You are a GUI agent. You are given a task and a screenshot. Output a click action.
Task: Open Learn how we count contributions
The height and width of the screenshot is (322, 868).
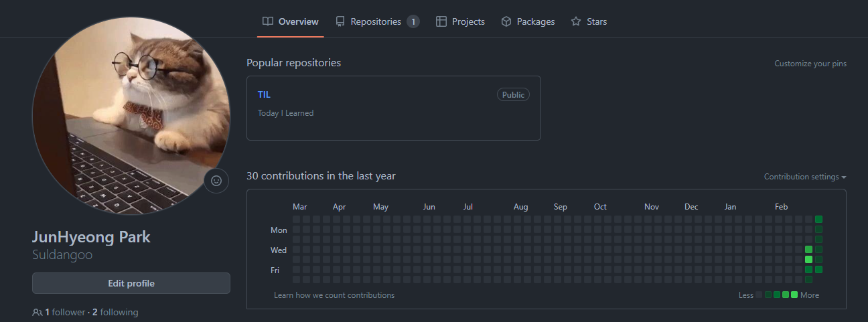click(x=334, y=295)
